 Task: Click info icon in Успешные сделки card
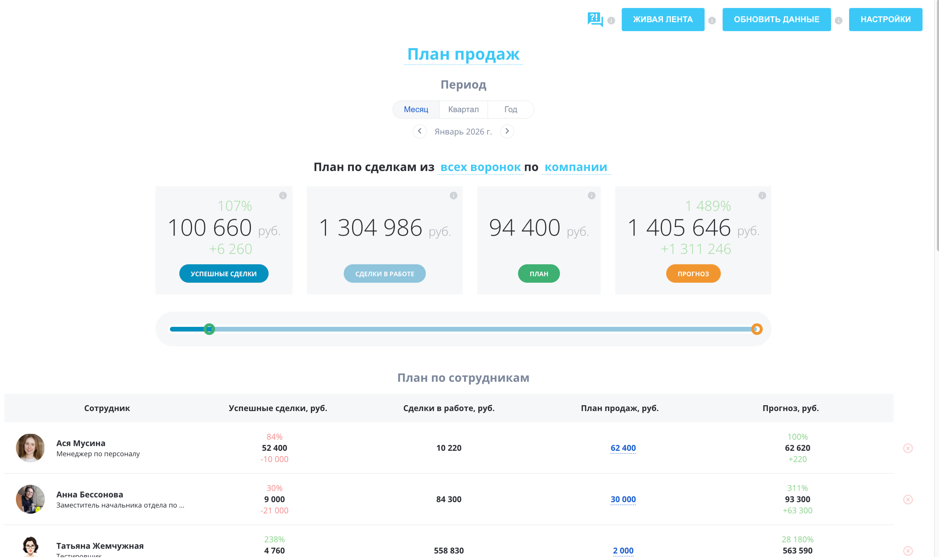[x=283, y=195]
